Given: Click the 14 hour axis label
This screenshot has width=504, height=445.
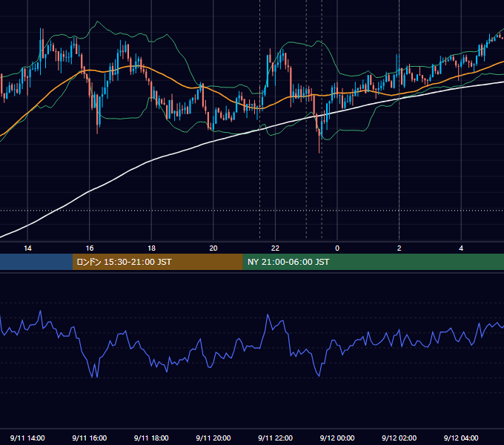Looking at the screenshot, I should click(x=27, y=248).
